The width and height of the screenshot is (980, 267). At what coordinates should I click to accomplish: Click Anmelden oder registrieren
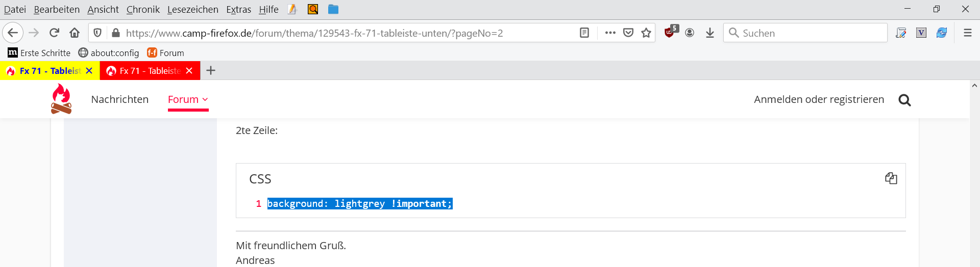819,99
